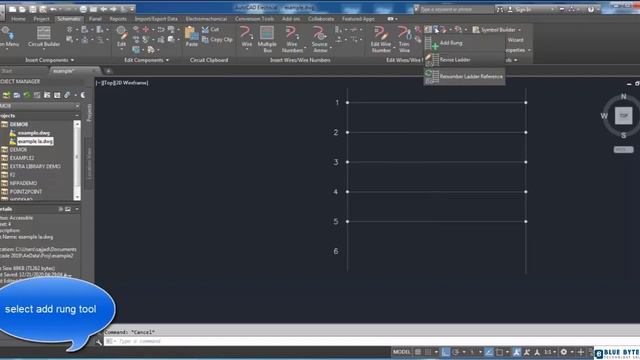Select Add Rung from the ladder dropdown
Screen dimensions: 640x360
(464, 43)
